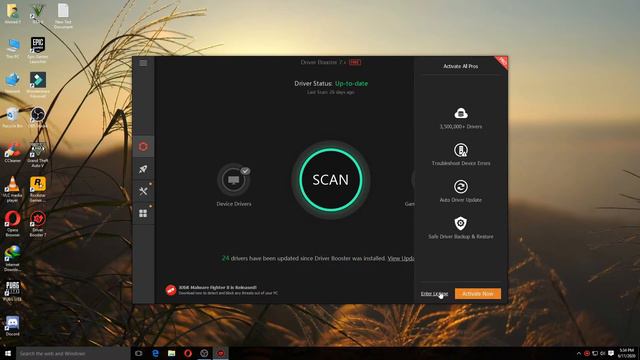The width and height of the screenshot is (640, 360).
Task: Click the Auto Driver Update icon
Action: pos(461,187)
